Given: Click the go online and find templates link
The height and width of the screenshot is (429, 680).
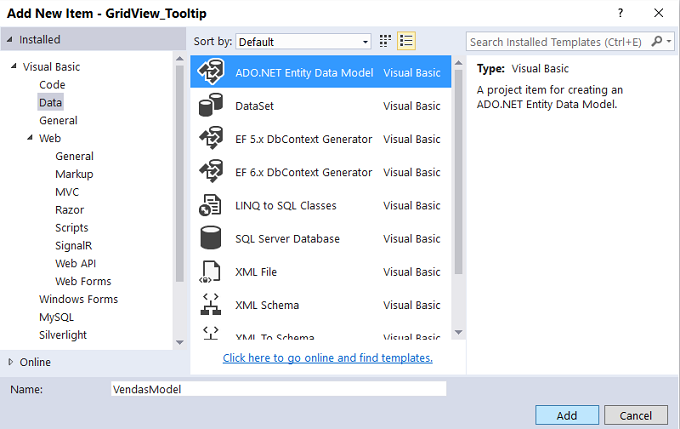Looking at the screenshot, I should [x=327, y=358].
